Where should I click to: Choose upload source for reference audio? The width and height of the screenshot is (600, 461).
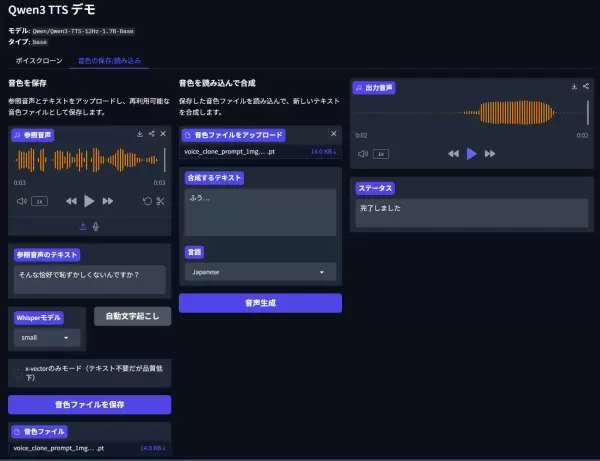[83, 226]
